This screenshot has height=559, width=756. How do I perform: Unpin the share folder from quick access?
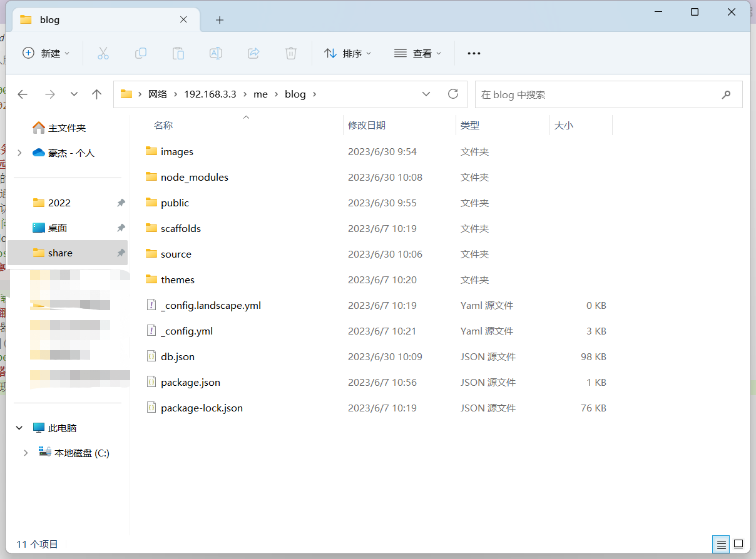click(x=121, y=253)
